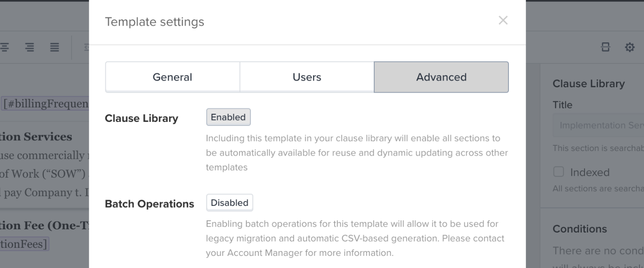Screen dimensions: 644x268
Task: Toggle the Clause Library Enabled button
Action: [228, 117]
